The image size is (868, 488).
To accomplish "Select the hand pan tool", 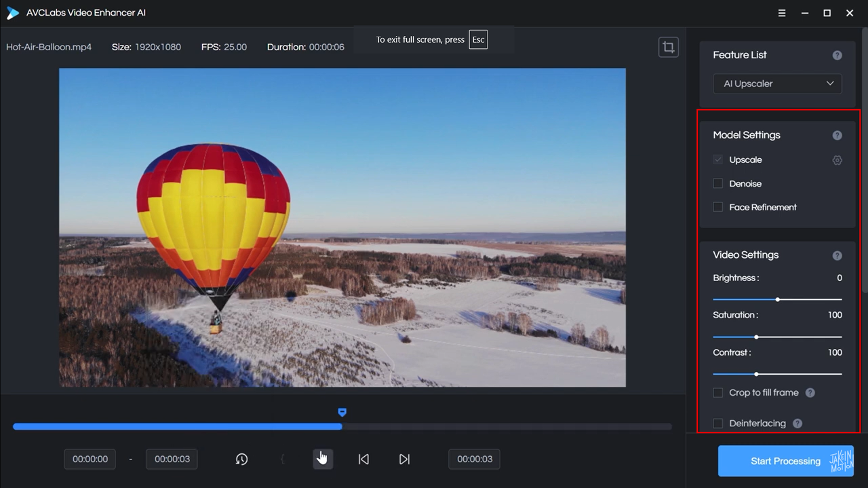I will coord(322,457).
